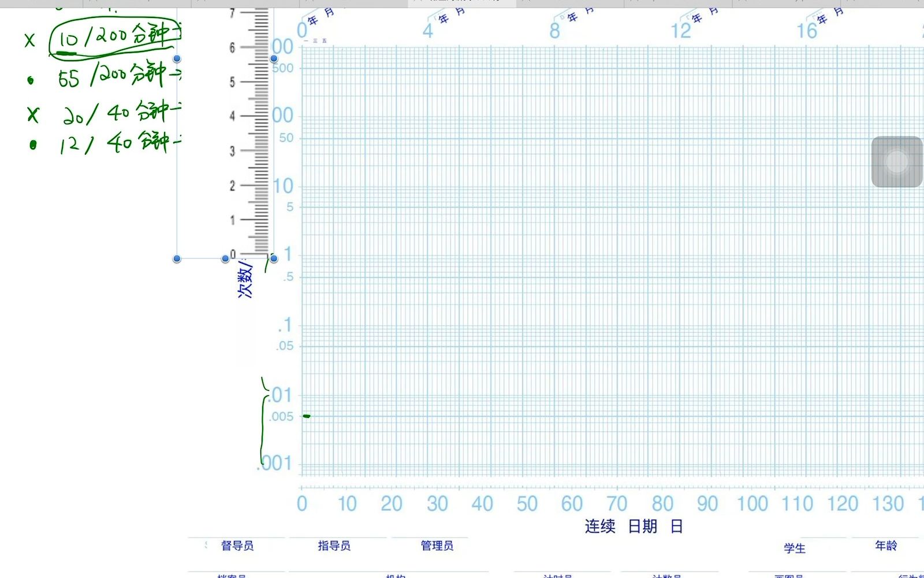Image resolution: width=924 pixels, height=578 pixels.
Task: Click day 50 on the bottom axis
Action: tap(527, 504)
